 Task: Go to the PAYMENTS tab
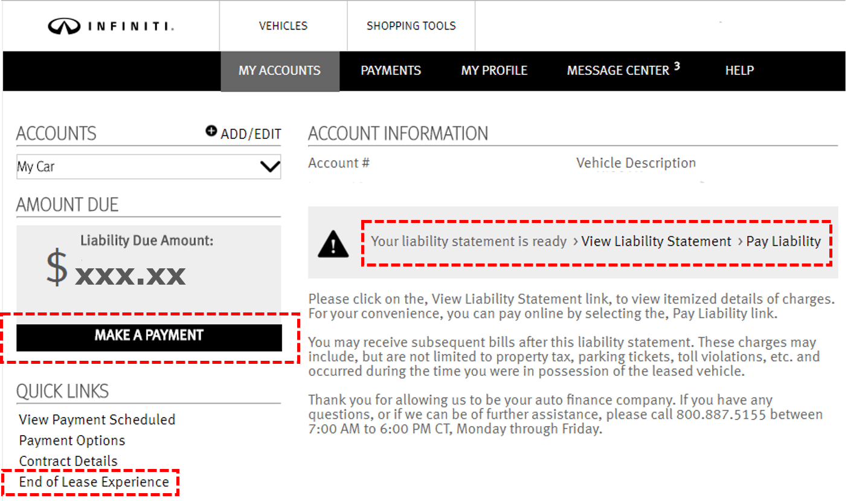[391, 71]
